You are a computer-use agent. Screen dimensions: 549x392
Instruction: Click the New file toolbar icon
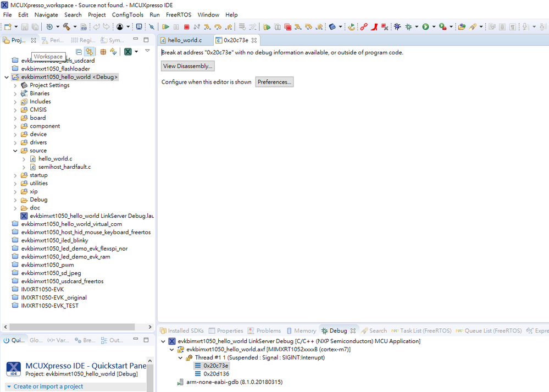pos(8,26)
